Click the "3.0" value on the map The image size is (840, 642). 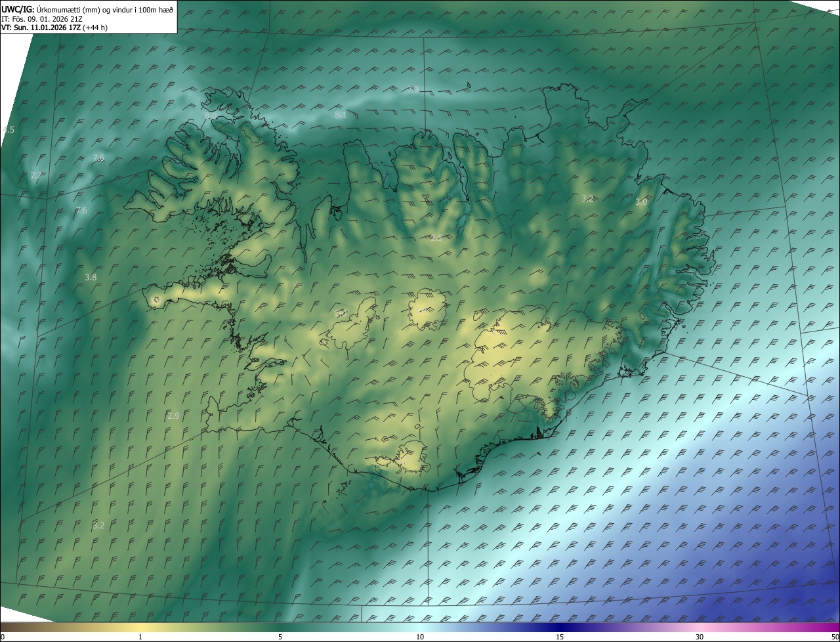click(x=641, y=202)
